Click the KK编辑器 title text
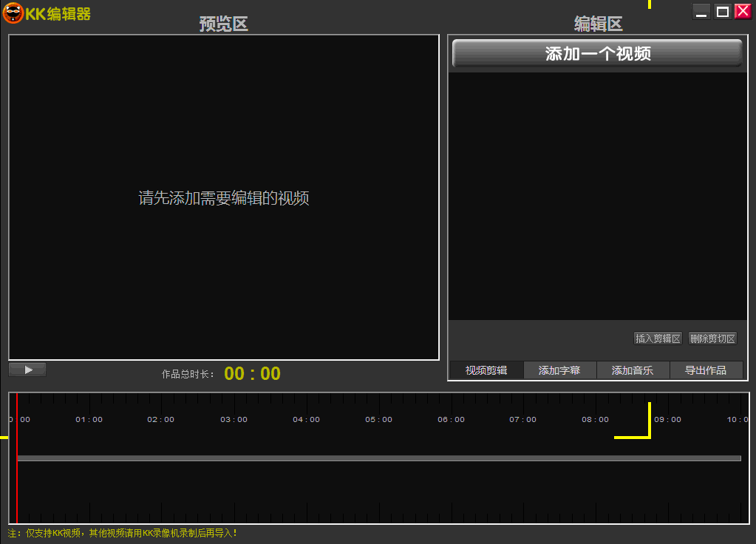 pyautogui.click(x=55, y=13)
